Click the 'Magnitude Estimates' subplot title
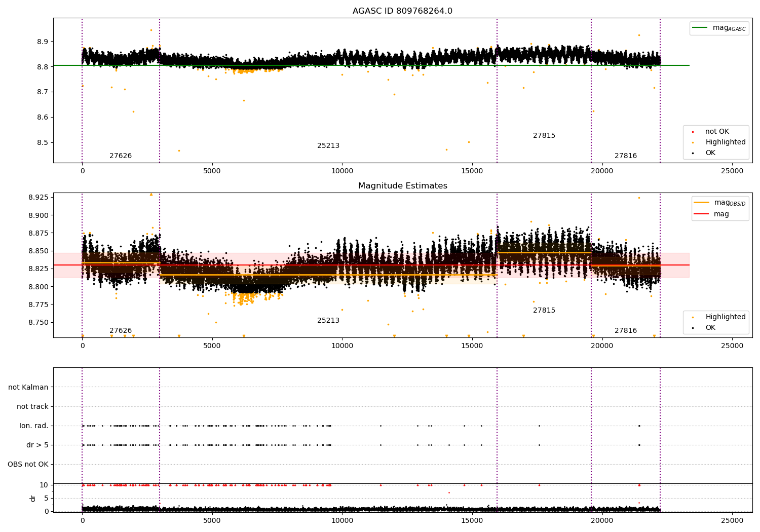 point(402,186)
